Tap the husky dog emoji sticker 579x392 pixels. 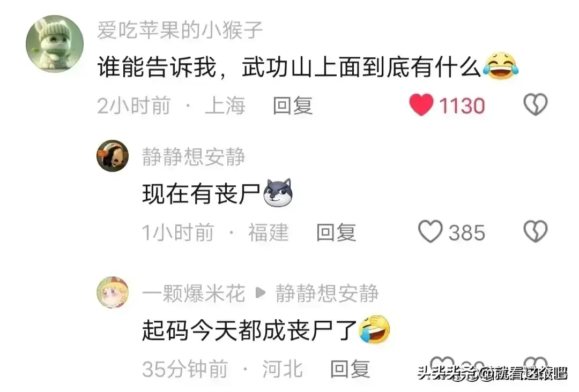278,192
